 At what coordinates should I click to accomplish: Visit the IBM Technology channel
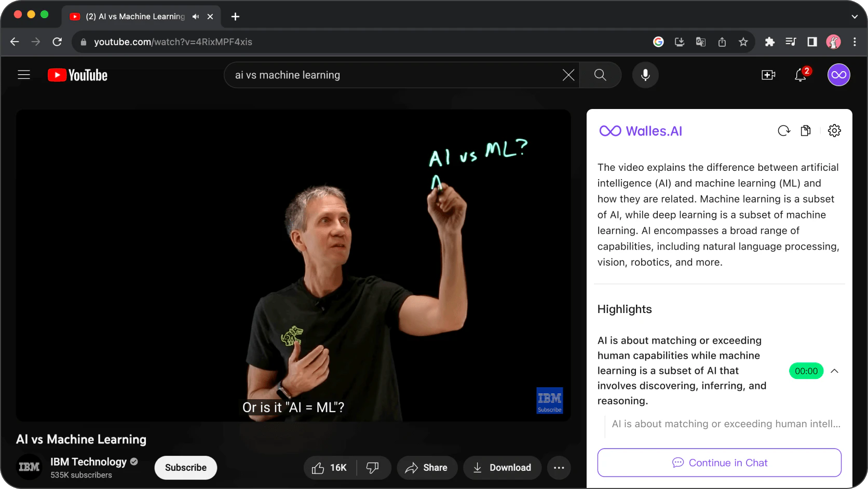point(88,461)
